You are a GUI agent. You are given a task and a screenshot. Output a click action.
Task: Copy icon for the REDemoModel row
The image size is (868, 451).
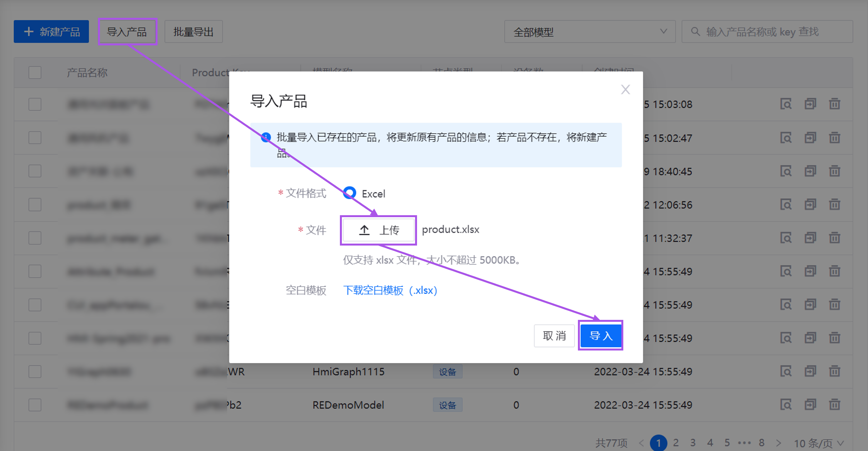pyautogui.click(x=810, y=405)
